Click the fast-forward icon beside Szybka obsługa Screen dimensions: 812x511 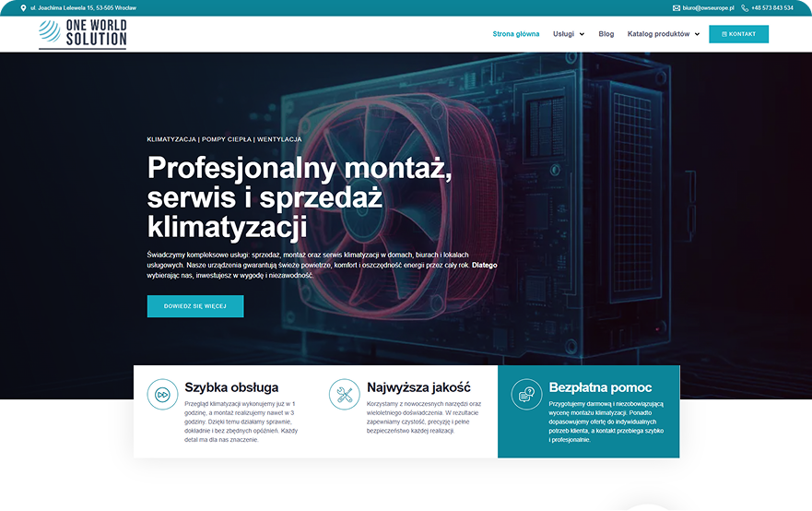point(162,394)
